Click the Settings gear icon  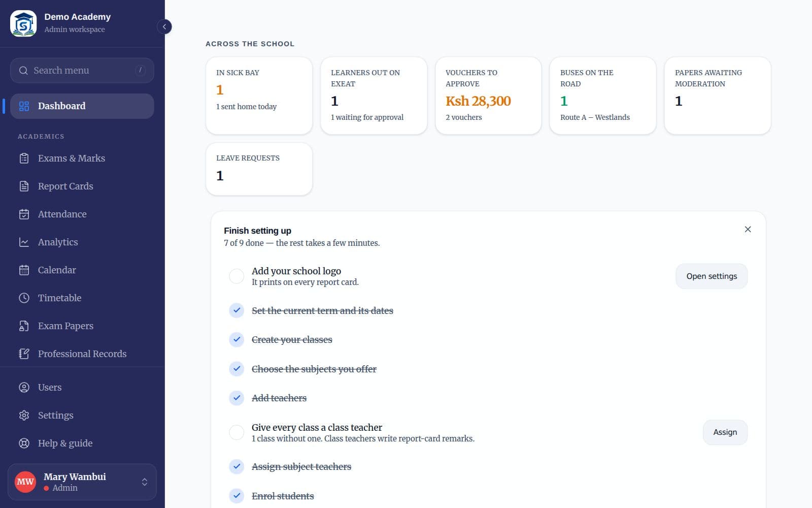pos(24,416)
